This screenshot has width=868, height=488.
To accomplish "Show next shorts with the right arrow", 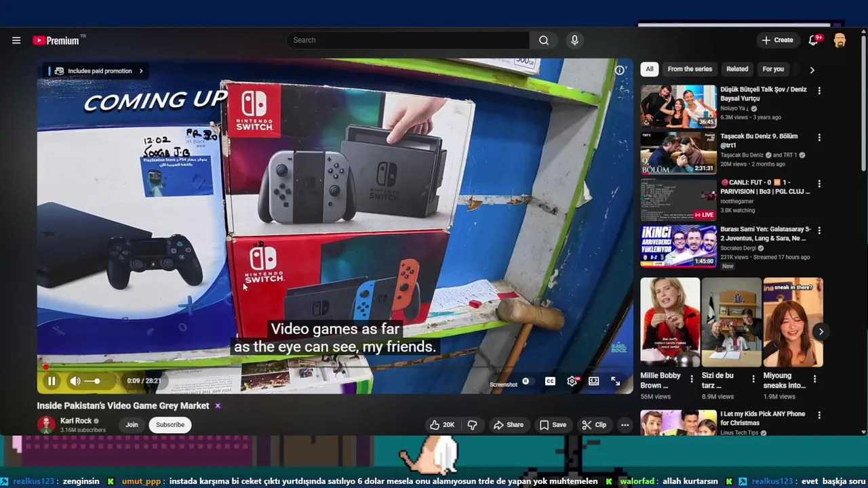I will coord(821,331).
